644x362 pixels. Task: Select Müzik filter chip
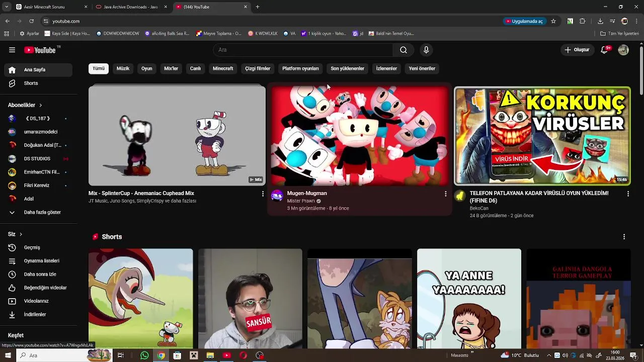123,68
